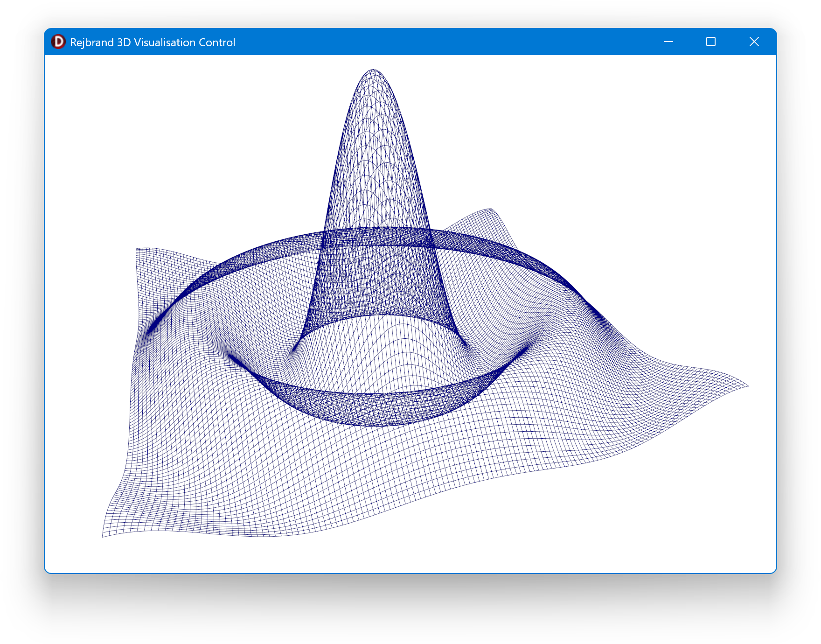
Task: Click the mesh's bottom-left corner
Action: click(104, 536)
